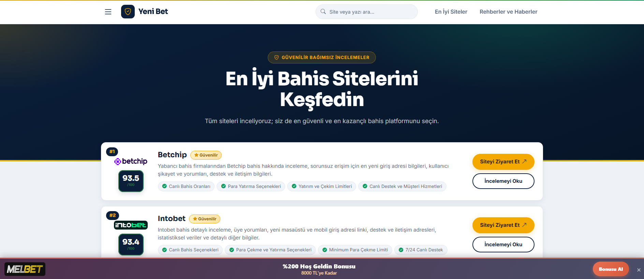Click Canlı Destek ve Müşteri Hizmetleri tag

point(402,187)
